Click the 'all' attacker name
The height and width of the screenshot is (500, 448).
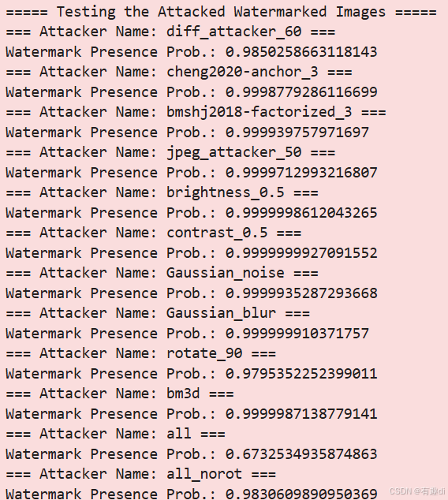click(179, 434)
